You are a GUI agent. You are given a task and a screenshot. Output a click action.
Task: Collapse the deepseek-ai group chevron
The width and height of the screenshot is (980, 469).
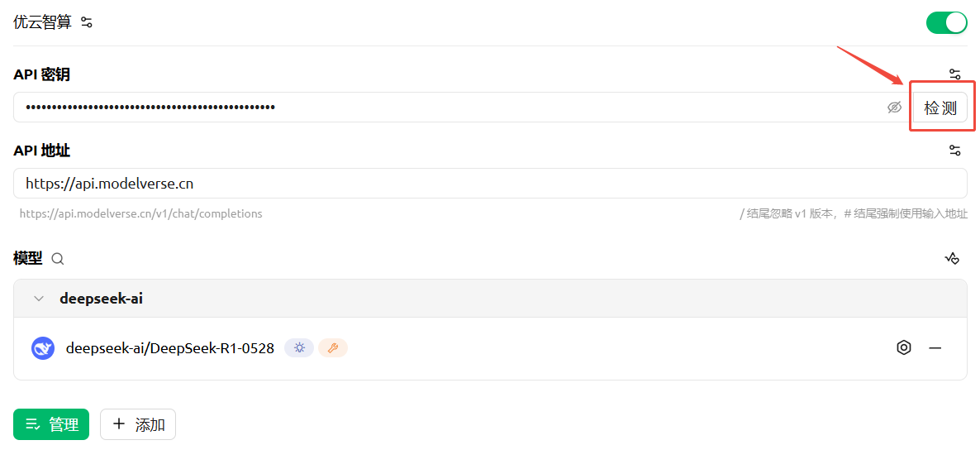click(39, 299)
